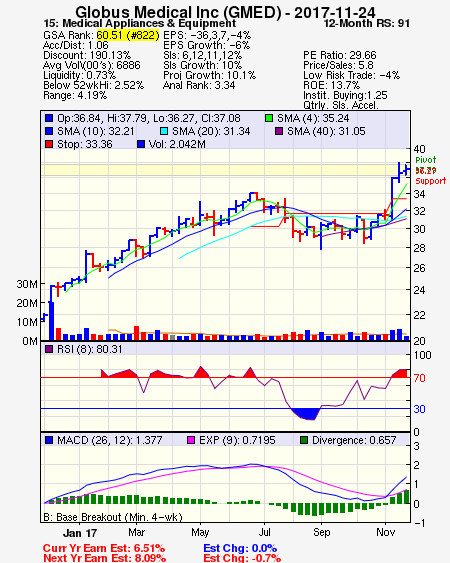Click the Curr Yr Earn Est: 6.51% text

(x=104, y=548)
